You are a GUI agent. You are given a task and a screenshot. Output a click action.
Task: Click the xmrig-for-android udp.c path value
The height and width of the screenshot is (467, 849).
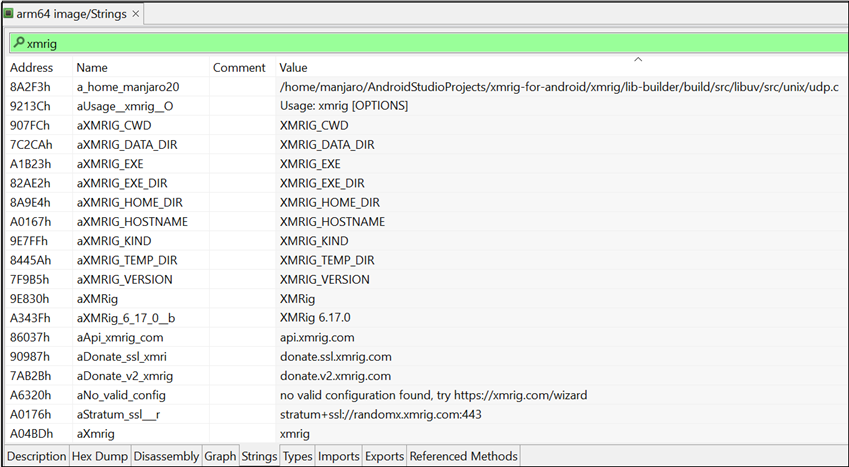(559, 87)
